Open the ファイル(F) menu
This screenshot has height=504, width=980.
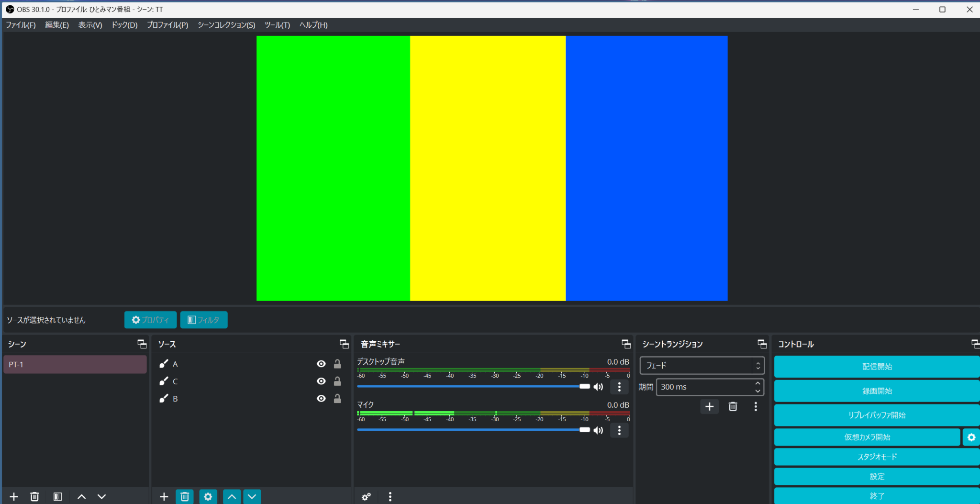(21, 25)
